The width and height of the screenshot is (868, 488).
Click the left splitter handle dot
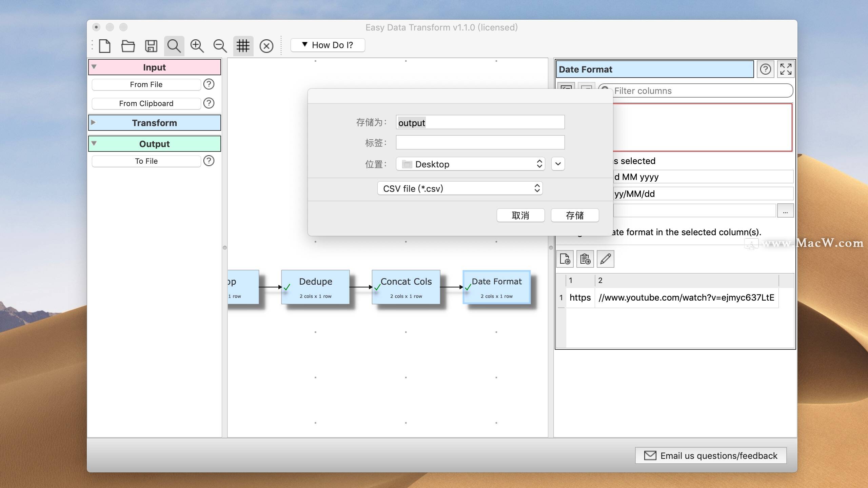click(x=224, y=248)
